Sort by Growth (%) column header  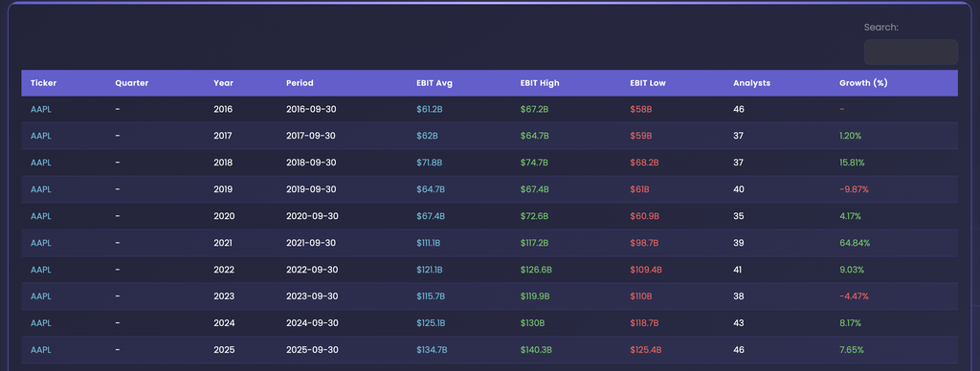pyautogui.click(x=863, y=83)
